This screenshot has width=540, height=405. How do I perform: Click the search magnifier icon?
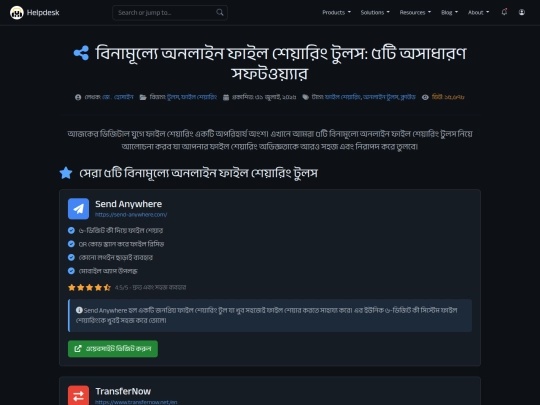pyautogui.click(x=220, y=13)
